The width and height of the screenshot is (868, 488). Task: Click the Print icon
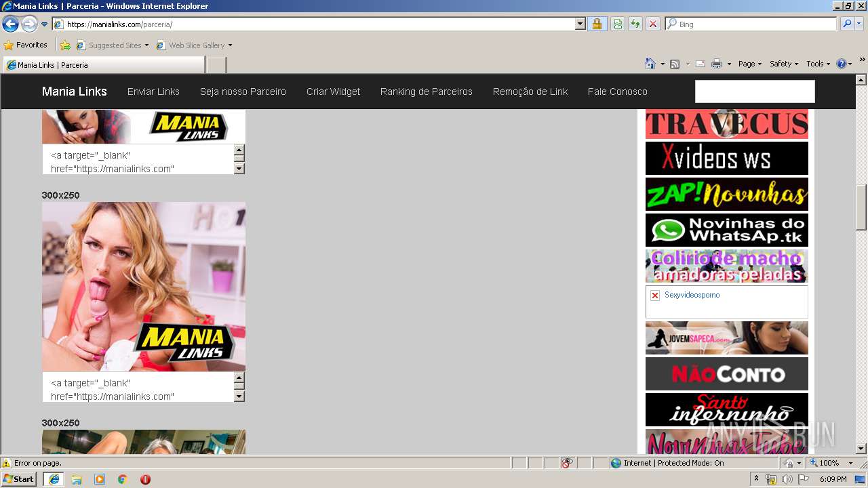(x=716, y=64)
